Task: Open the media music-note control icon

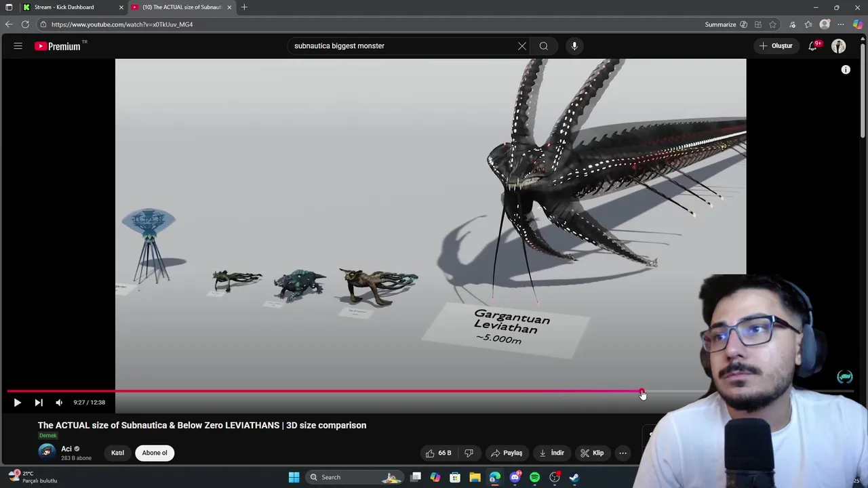Action: [792, 24]
